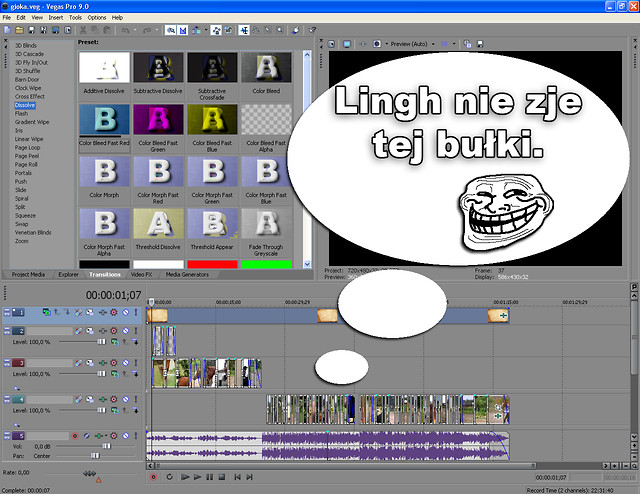
Task: Copy snapshot to clipboard in preview
Action: point(467,44)
